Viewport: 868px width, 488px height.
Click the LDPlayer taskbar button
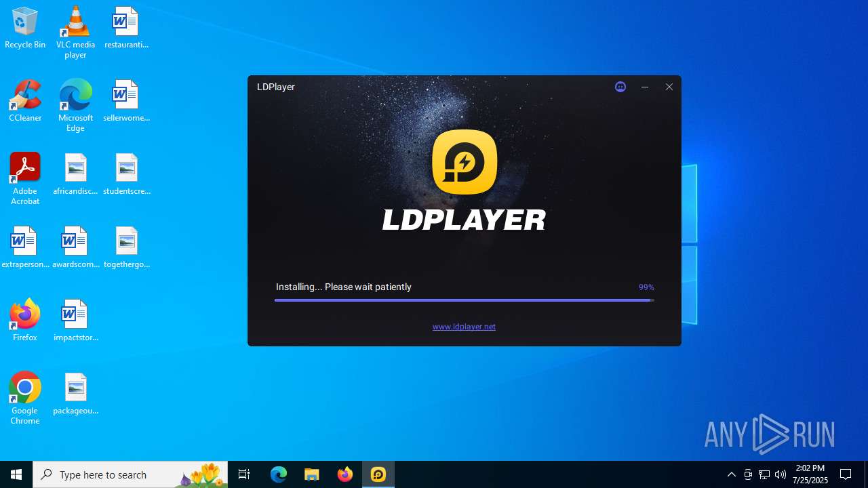(378, 474)
